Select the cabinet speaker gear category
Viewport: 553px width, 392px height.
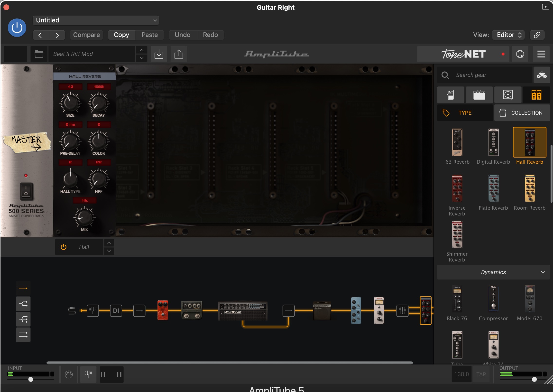[508, 95]
